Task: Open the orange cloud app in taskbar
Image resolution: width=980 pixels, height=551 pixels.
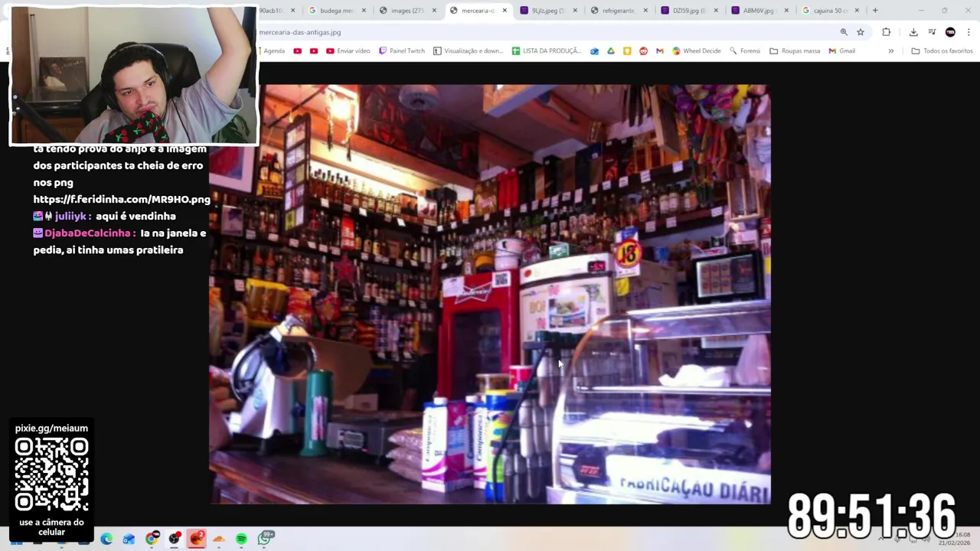Action: [219, 540]
